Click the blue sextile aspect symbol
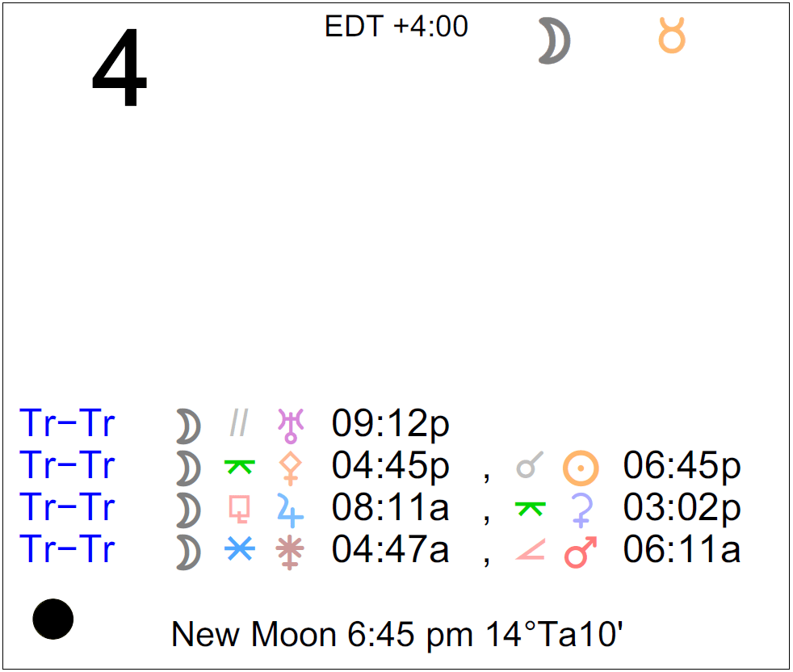 point(239,550)
